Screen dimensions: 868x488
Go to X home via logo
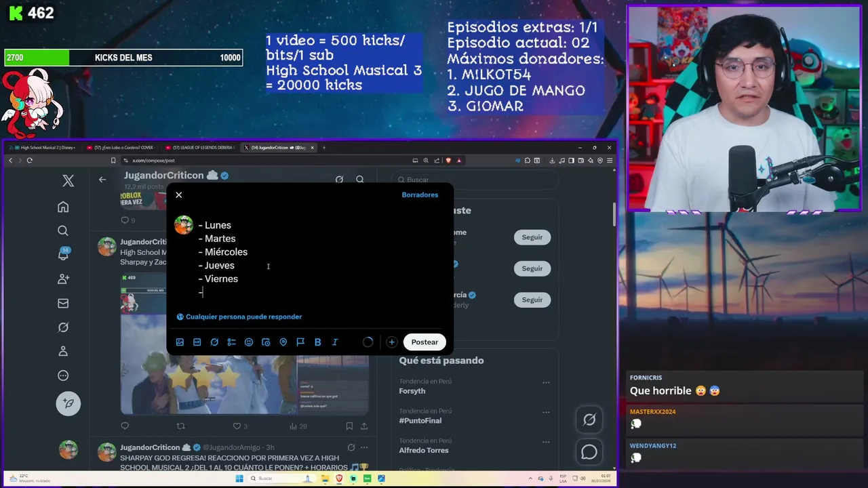68,181
